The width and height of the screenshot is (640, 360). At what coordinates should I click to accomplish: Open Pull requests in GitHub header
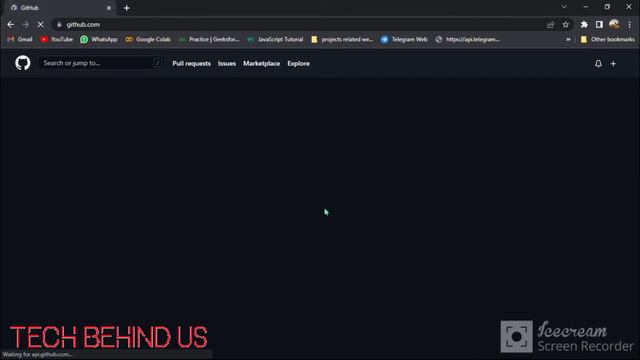[x=191, y=64]
